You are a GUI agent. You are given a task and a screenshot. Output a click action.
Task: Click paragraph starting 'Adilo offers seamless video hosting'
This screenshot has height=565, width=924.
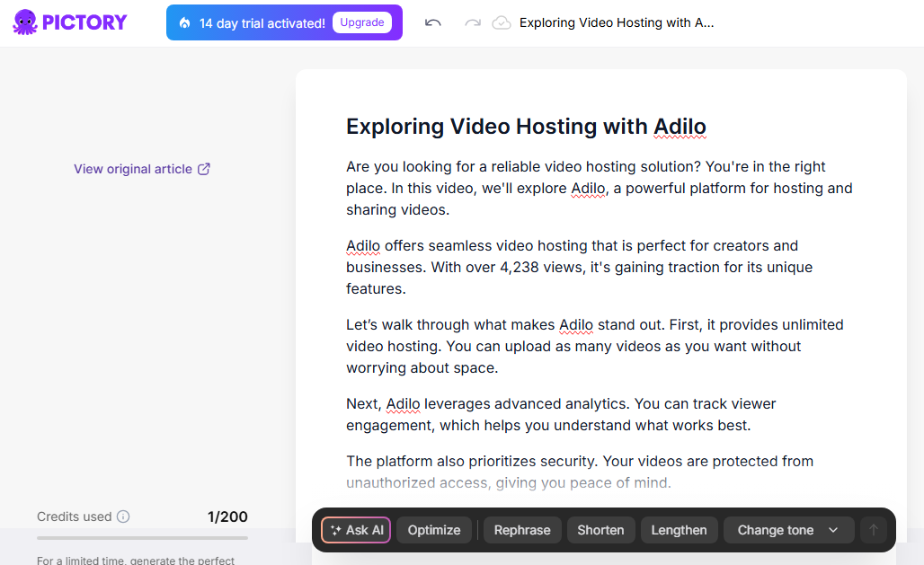point(579,267)
